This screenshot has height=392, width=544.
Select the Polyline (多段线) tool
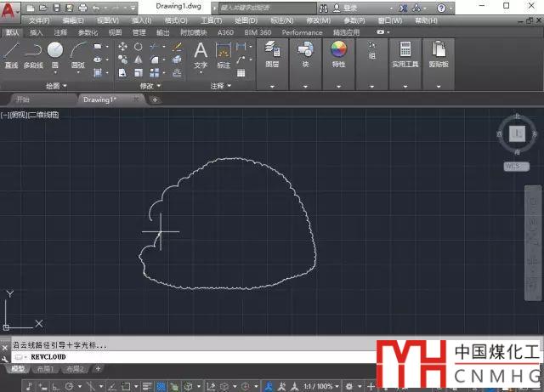coord(33,52)
